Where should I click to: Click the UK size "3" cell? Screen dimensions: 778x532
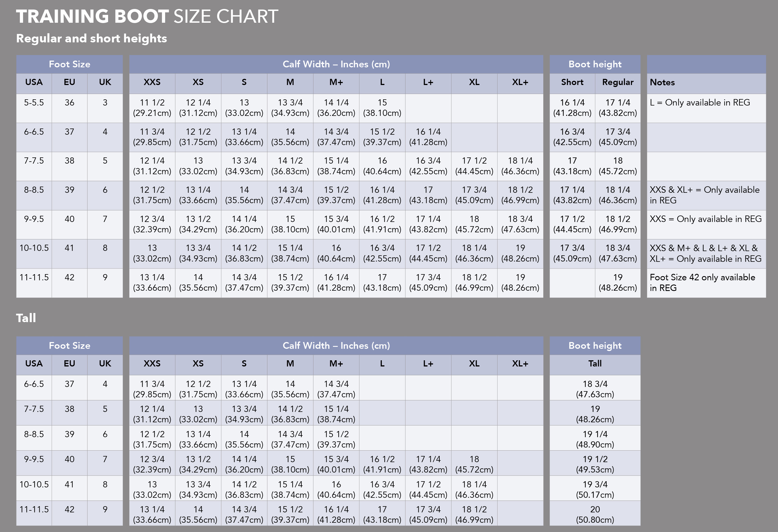105,103
